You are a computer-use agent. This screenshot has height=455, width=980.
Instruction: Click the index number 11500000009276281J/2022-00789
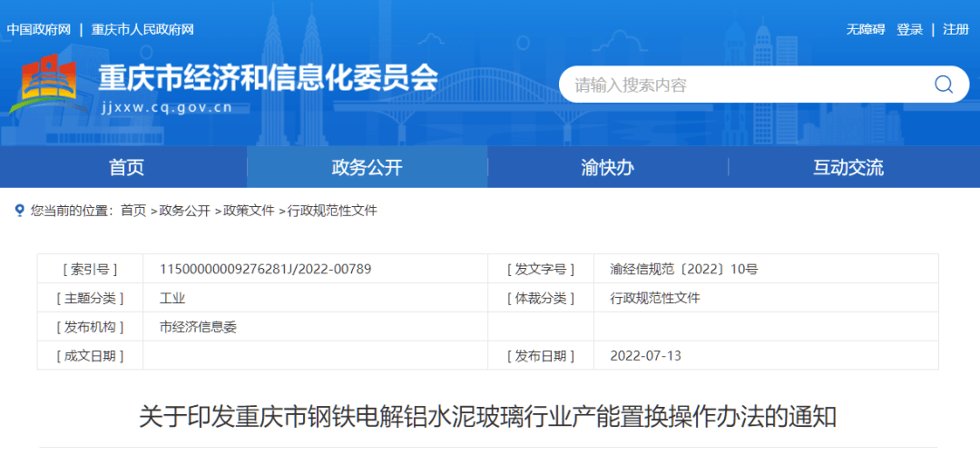[x=265, y=269]
